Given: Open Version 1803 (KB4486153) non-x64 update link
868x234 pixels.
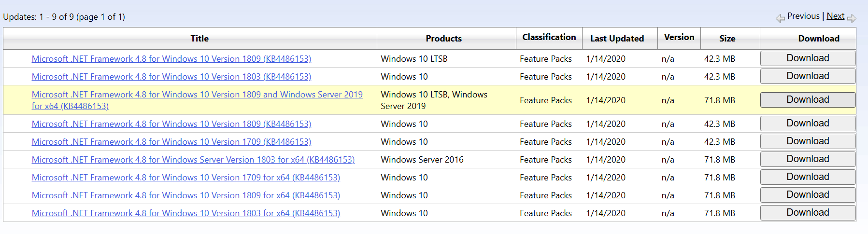Looking at the screenshot, I should click(x=171, y=77).
